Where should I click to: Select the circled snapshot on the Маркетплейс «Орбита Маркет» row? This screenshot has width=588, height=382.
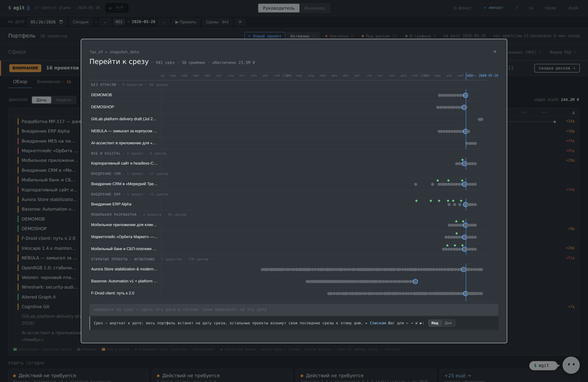pyautogui.click(x=465, y=237)
